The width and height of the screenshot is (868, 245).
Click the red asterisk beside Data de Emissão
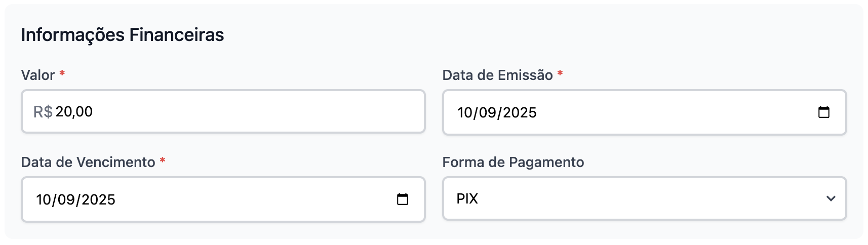560,74
